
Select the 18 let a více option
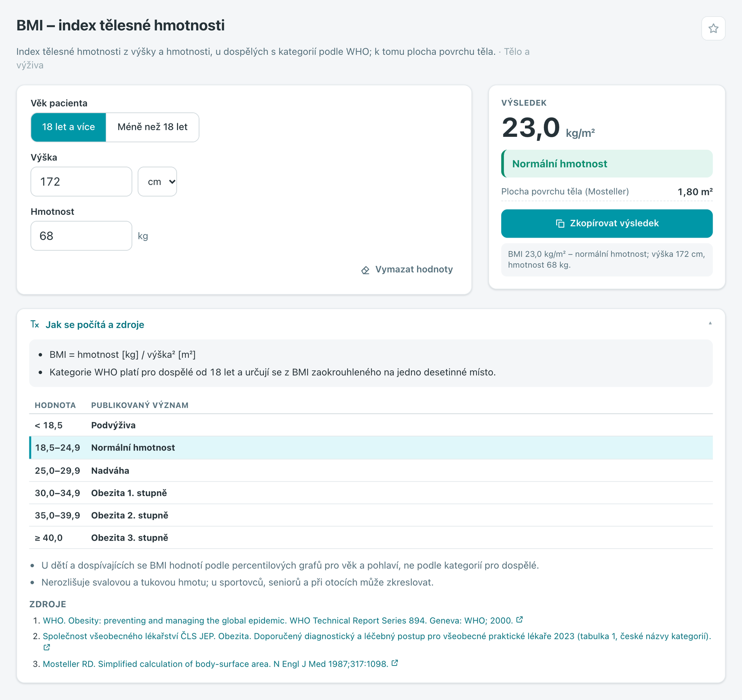(68, 127)
